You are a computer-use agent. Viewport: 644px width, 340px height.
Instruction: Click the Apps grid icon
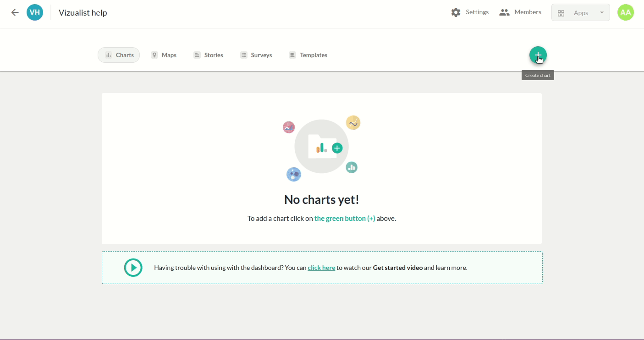pyautogui.click(x=561, y=13)
